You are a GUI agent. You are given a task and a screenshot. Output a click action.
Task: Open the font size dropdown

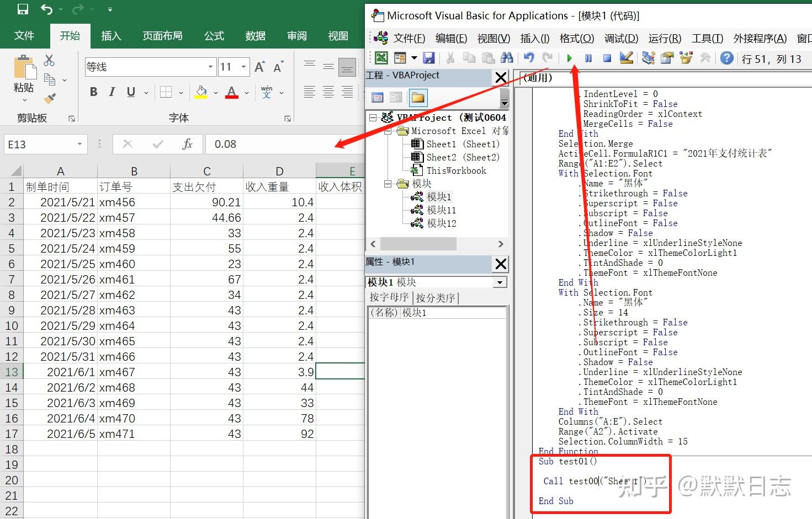pos(243,67)
